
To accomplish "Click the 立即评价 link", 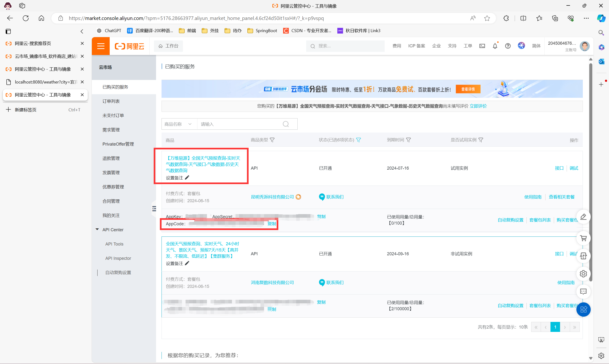I will click(x=478, y=106).
